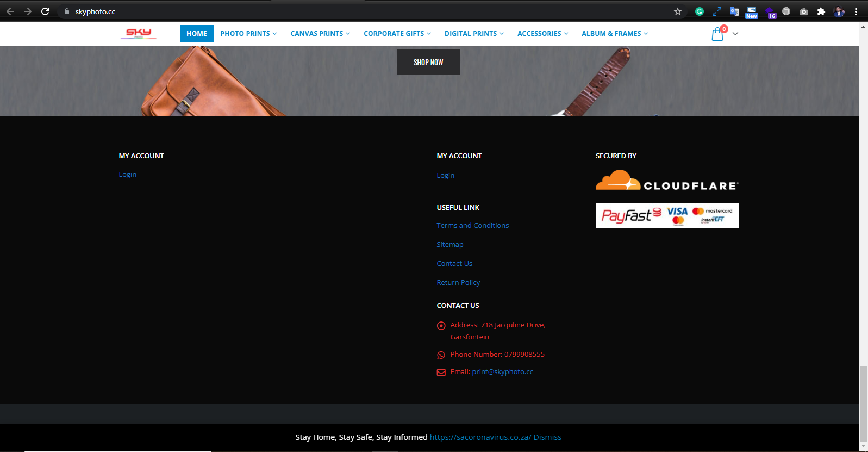Image resolution: width=868 pixels, height=452 pixels.
Task: Click the Shop Now button
Action: coord(428,62)
